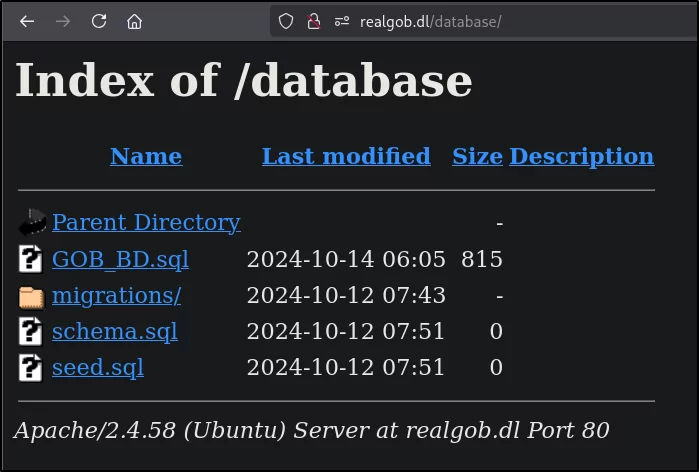699x472 pixels.
Task: Download the GOB_BD.sql file link
Action: tap(120, 259)
